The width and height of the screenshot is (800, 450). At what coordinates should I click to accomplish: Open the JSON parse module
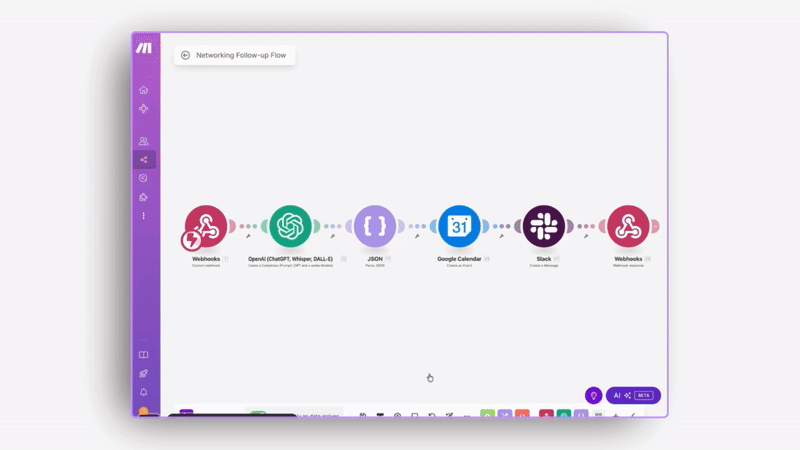tap(375, 226)
